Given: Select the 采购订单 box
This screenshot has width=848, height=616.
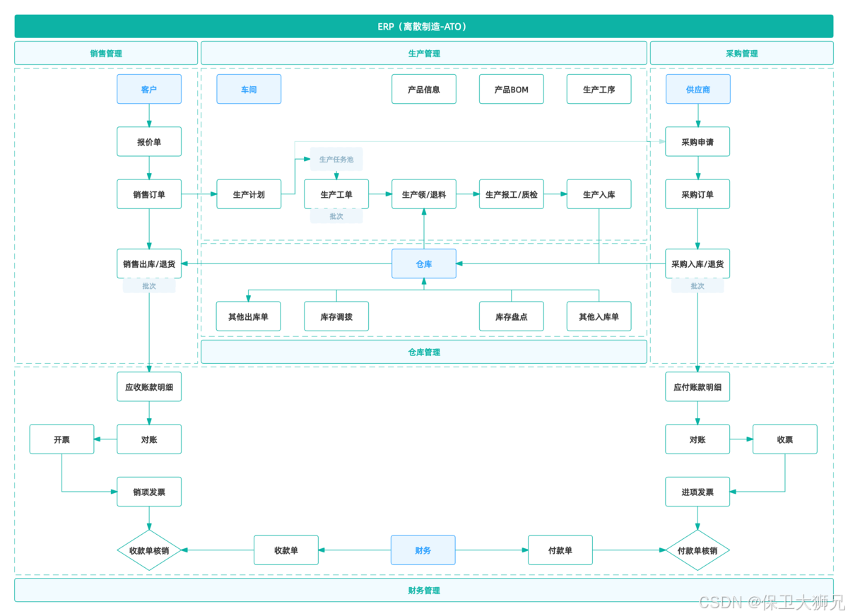Looking at the screenshot, I should [x=698, y=194].
